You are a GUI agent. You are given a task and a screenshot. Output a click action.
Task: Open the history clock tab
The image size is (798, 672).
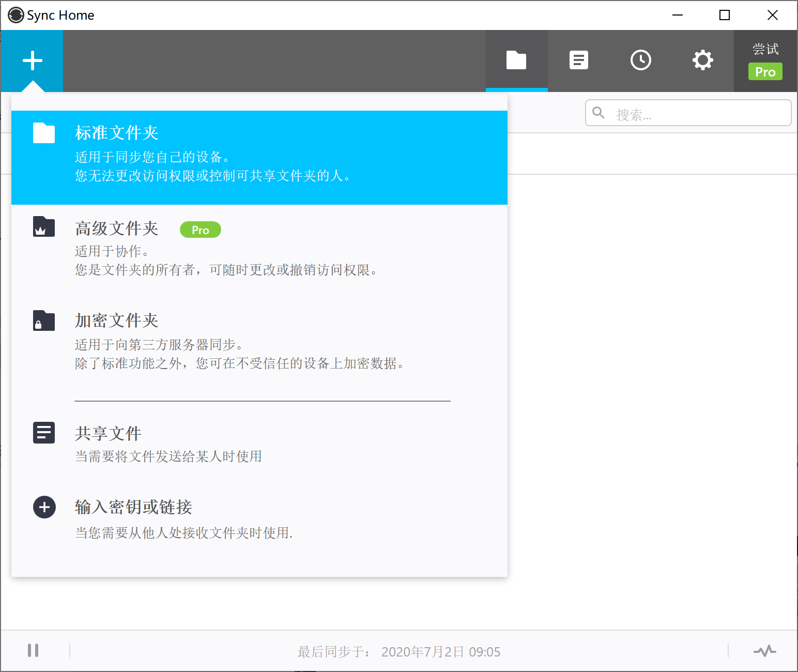[641, 60]
